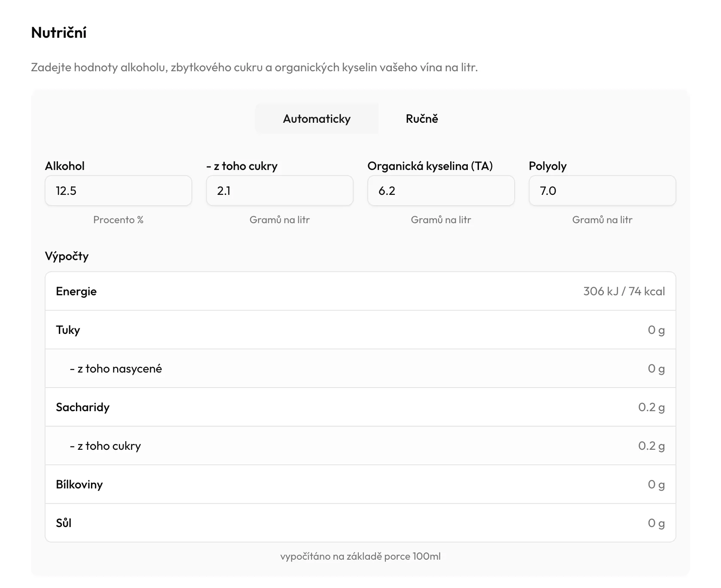Click the 'Procento %' unit label

[118, 220]
